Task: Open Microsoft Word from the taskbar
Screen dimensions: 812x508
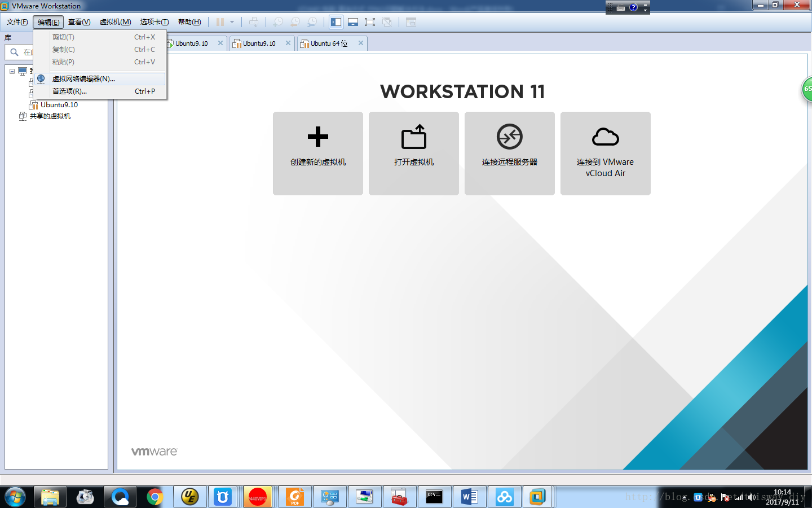Action: click(469, 497)
